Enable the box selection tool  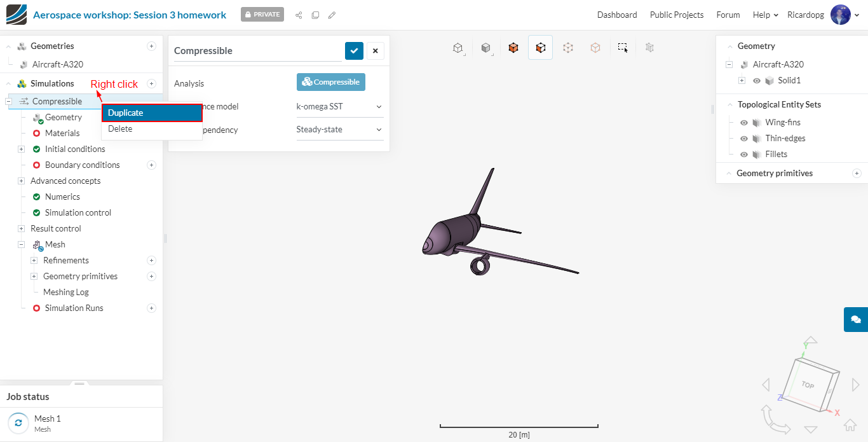[623, 48]
